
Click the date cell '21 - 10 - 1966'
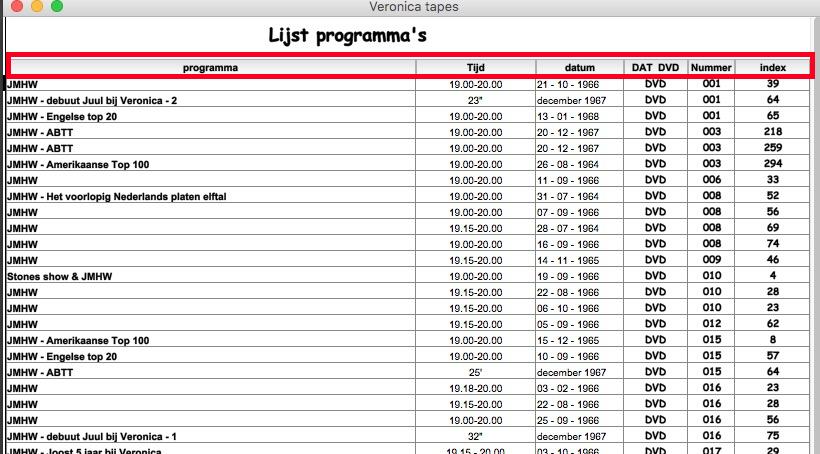click(x=568, y=85)
